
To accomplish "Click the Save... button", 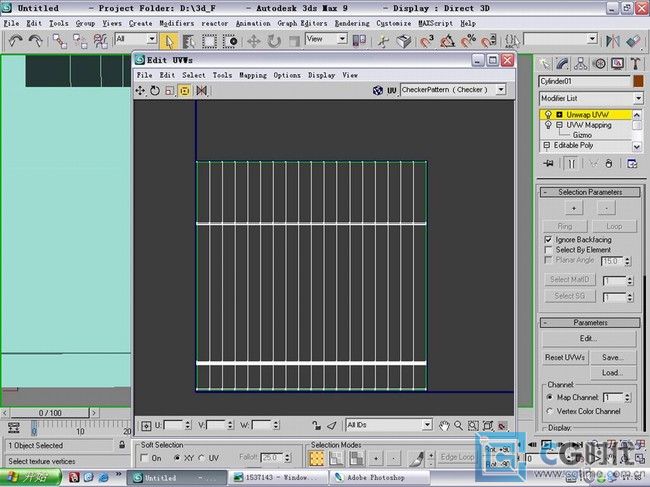I will [613, 357].
